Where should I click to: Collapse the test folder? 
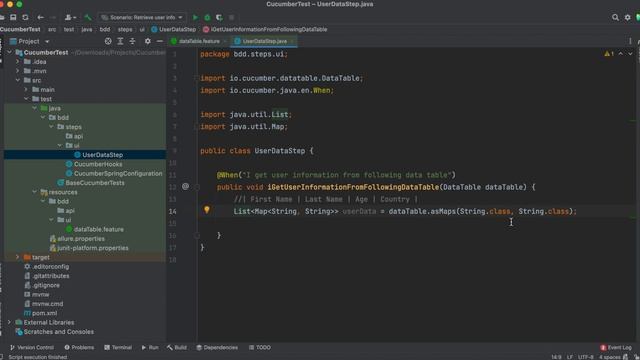[26, 99]
